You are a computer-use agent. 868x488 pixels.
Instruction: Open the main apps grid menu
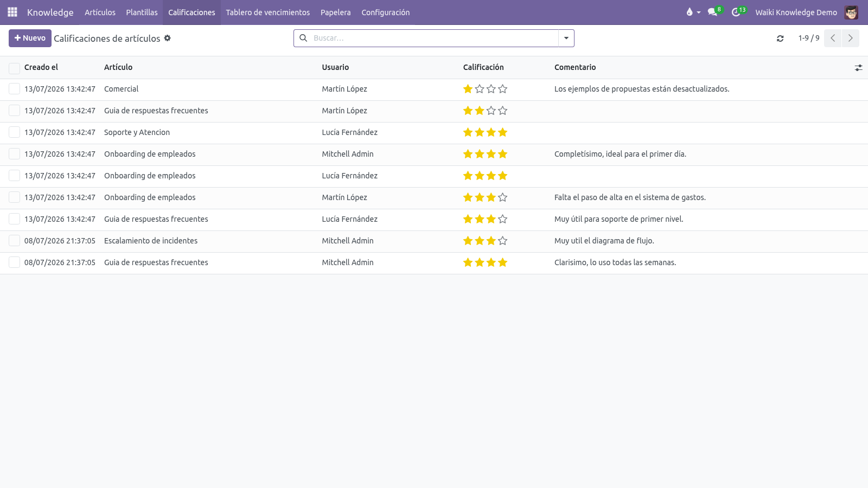[x=12, y=12]
